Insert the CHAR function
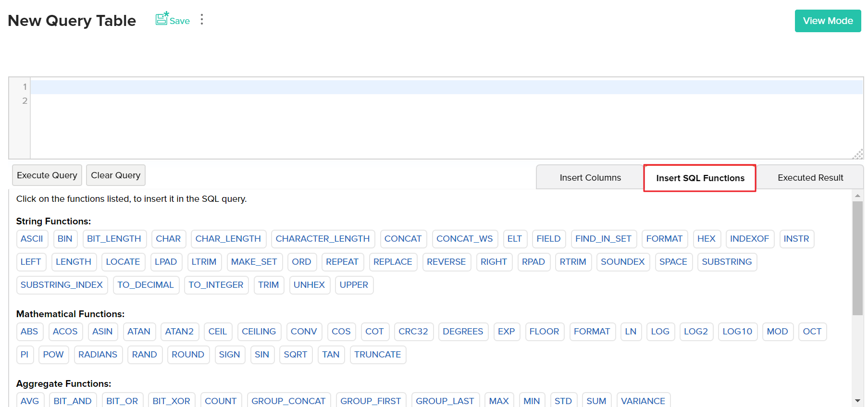 [x=168, y=239]
